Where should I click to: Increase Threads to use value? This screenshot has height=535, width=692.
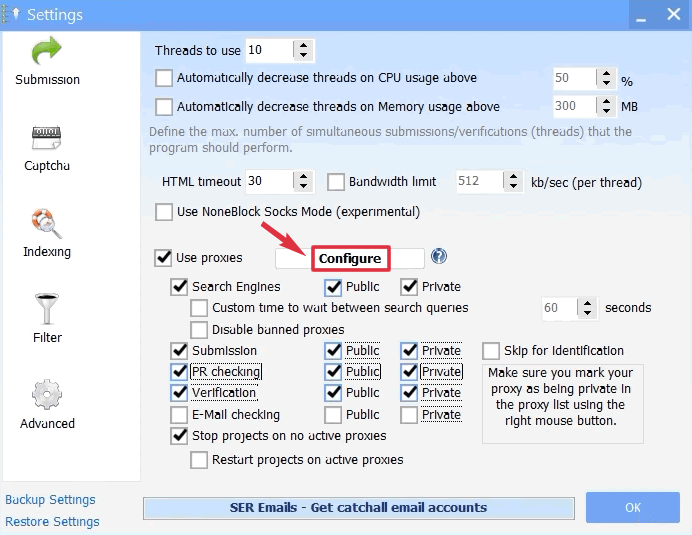303,45
